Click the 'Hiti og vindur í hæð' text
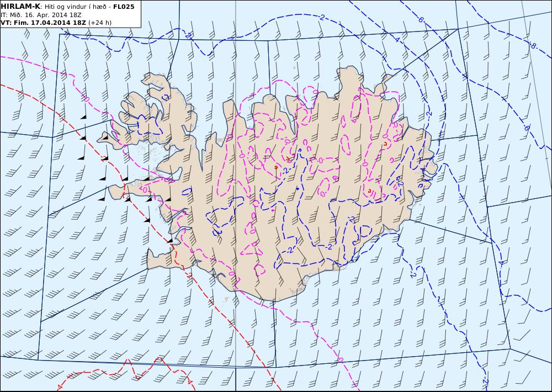This screenshot has width=552, height=392. [75, 7]
